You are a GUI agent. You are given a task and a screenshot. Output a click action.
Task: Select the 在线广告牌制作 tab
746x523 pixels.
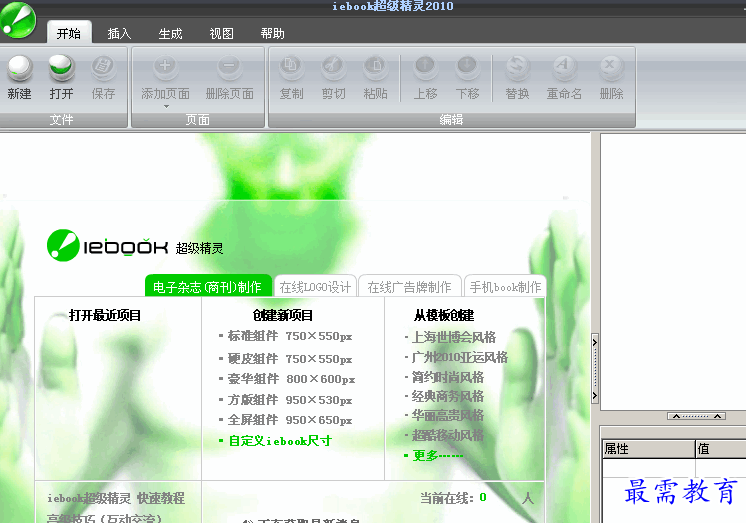point(410,286)
